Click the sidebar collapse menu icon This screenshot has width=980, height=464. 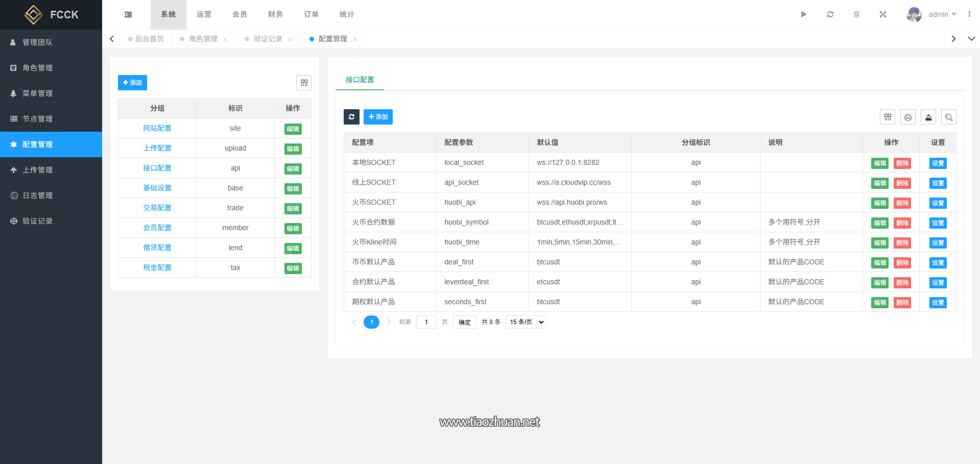[128, 15]
